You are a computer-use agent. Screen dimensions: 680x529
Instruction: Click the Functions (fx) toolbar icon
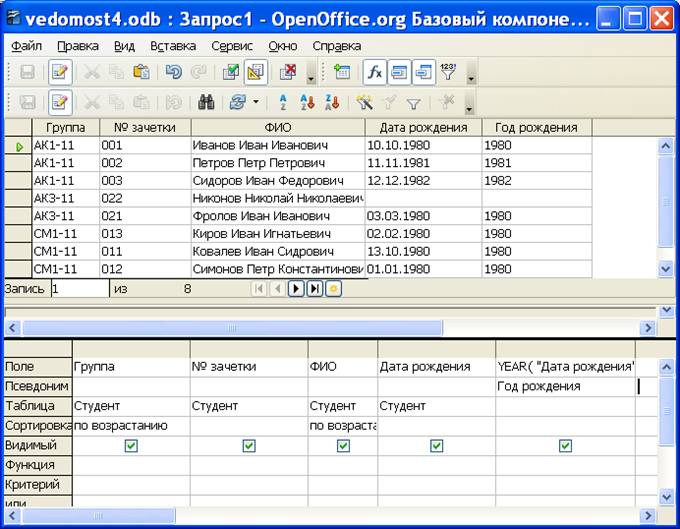(x=374, y=72)
